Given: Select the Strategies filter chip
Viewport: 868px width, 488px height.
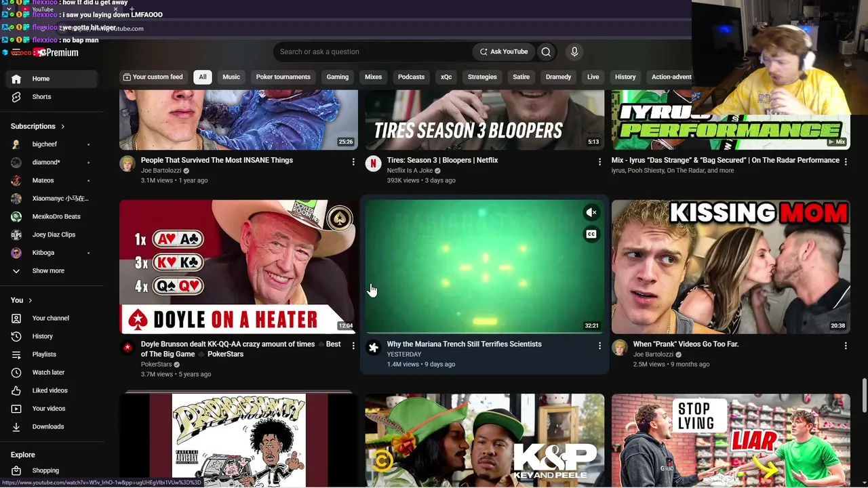Looking at the screenshot, I should pos(482,77).
